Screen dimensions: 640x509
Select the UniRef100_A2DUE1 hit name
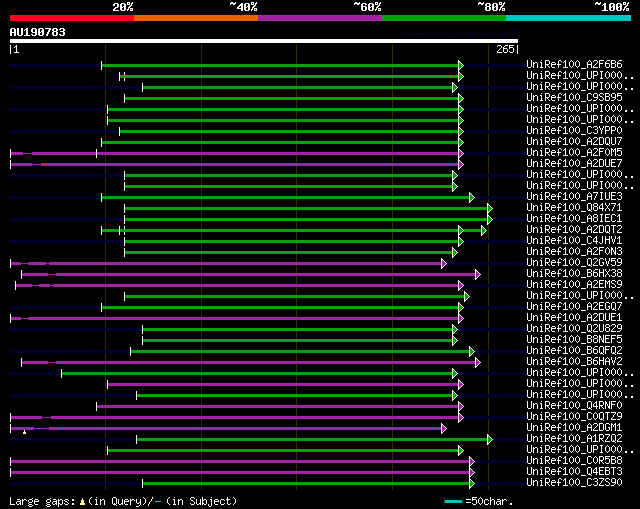[574, 318]
